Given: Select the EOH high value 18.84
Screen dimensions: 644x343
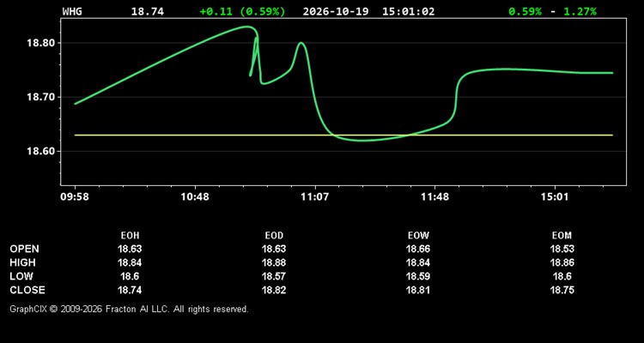Looking at the screenshot, I should [x=130, y=262].
